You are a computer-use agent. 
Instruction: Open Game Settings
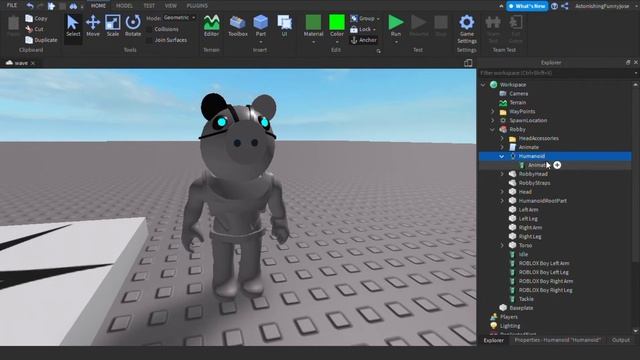point(467,29)
